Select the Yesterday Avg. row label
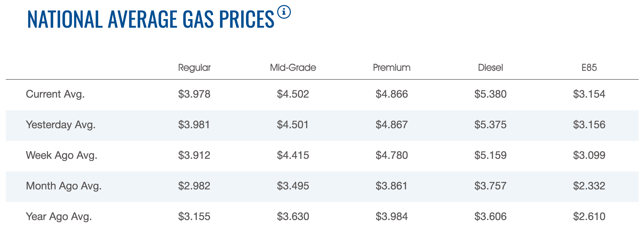The image size is (644, 234). click(x=61, y=125)
